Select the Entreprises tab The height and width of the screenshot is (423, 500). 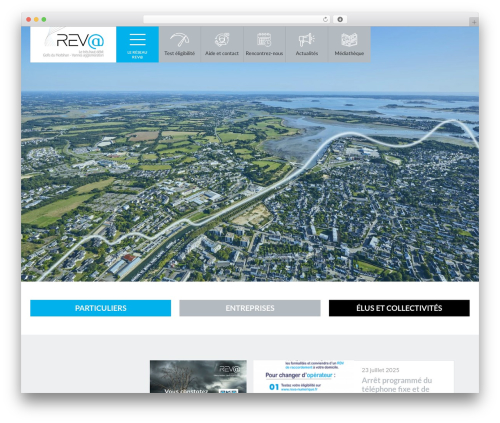[x=250, y=308]
